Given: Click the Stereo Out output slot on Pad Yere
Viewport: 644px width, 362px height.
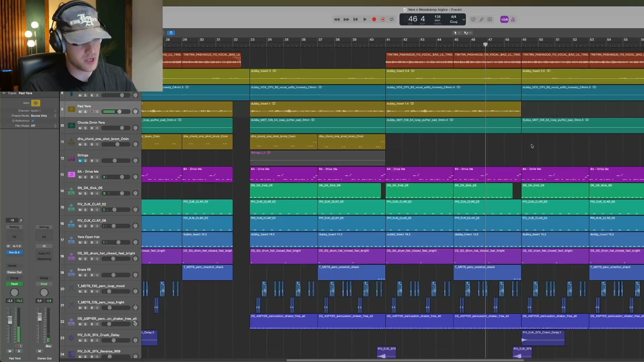Looking at the screenshot, I should [x=14, y=272].
